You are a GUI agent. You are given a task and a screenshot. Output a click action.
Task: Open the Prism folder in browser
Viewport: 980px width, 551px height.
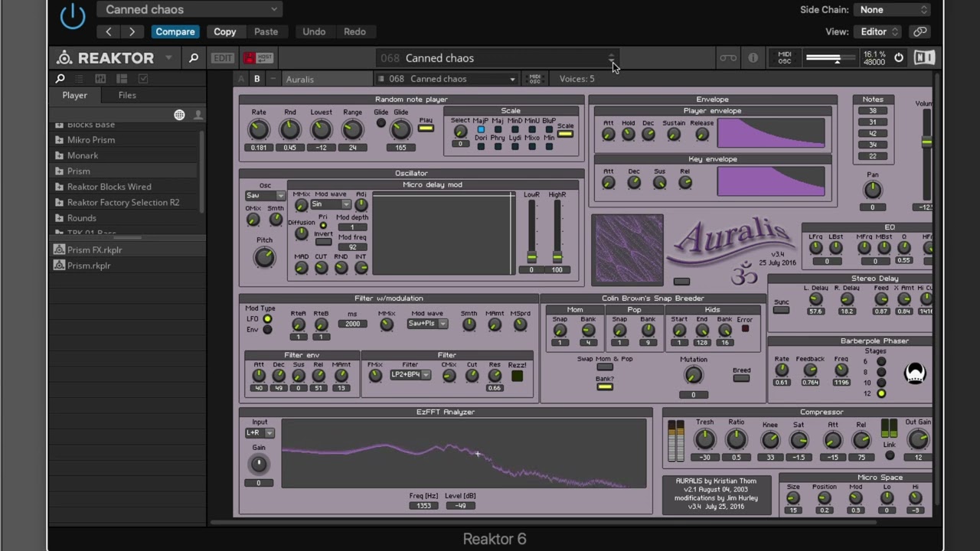[x=123, y=171]
